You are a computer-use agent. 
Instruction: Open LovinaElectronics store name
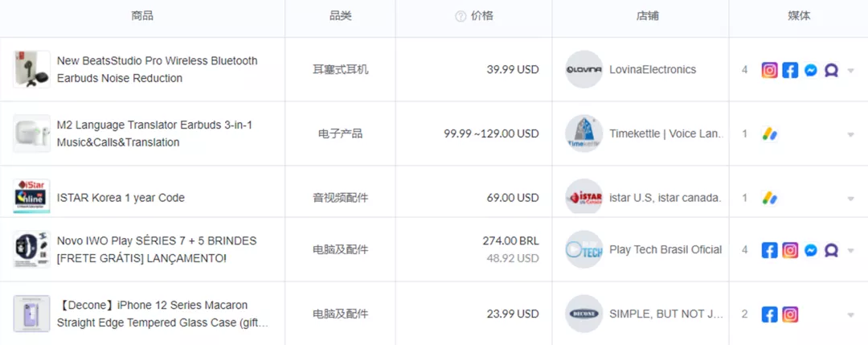653,69
